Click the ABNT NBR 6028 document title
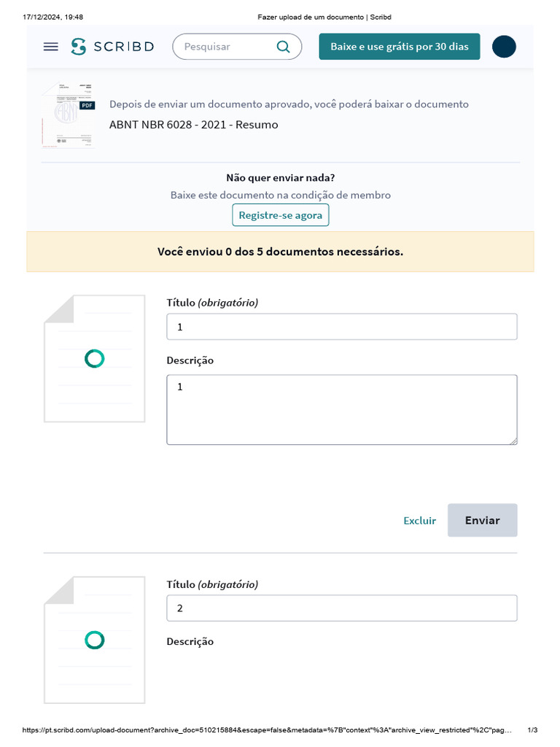This screenshot has height=747, width=560. (x=193, y=125)
